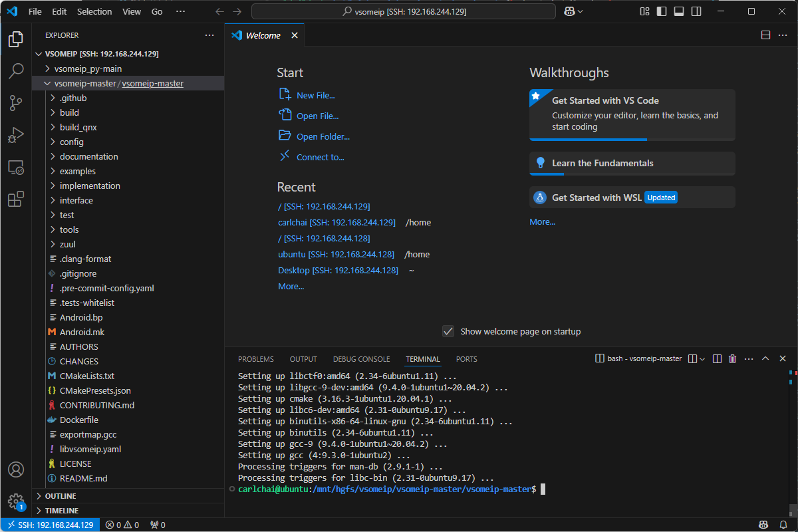The width and height of the screenshot is (798, 532).
Task: Switch to the PROBLEMS tab
Action: (256, 359)
